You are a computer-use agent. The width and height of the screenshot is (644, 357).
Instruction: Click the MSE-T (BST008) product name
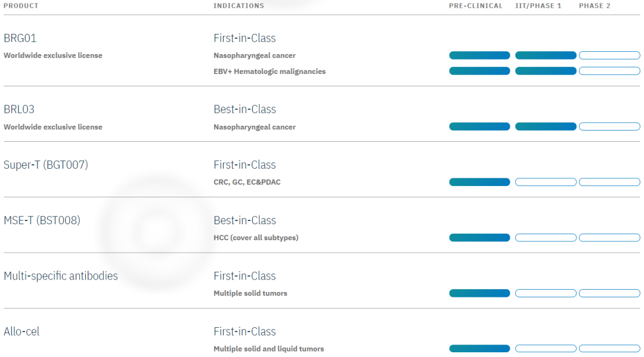(42, 221)
